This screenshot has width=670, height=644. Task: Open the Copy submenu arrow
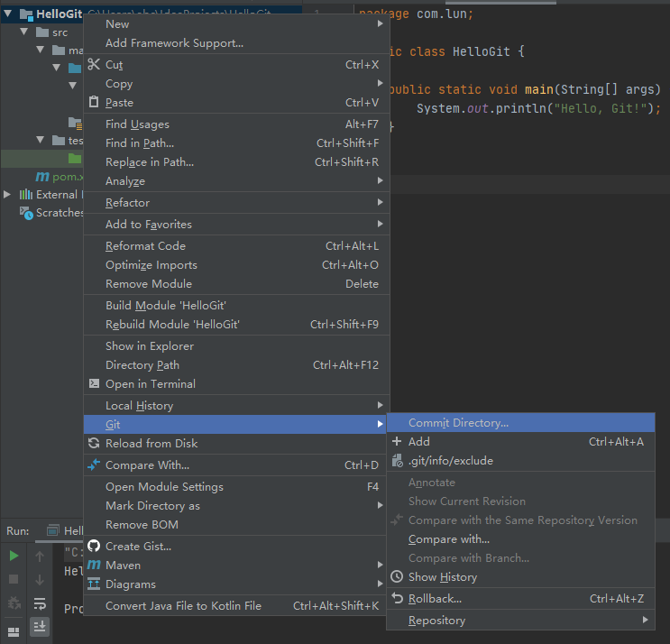pos(380,83)
